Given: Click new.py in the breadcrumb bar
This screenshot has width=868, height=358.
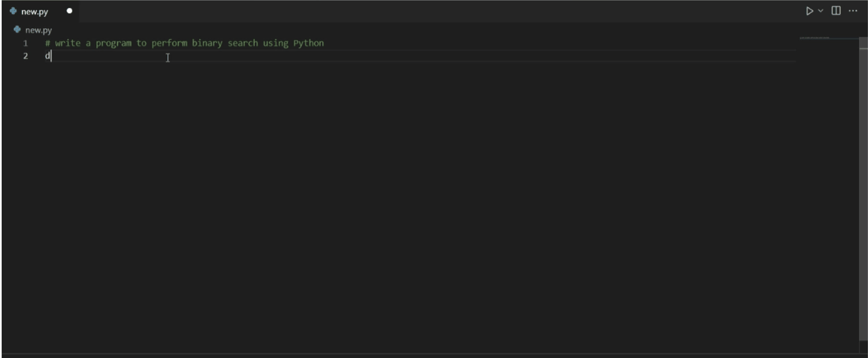Looking at the screenshot, I should click(x=38, y=30).
